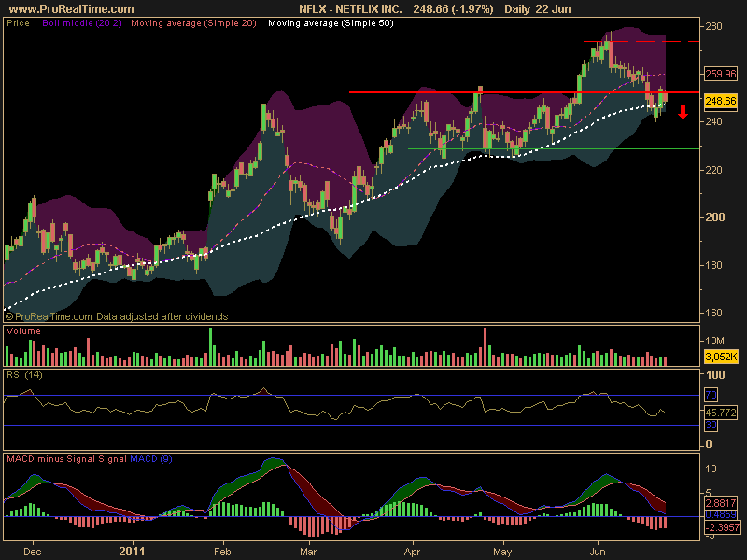
Task: Click the 10M volume axis label
Action: pos(714,341)
